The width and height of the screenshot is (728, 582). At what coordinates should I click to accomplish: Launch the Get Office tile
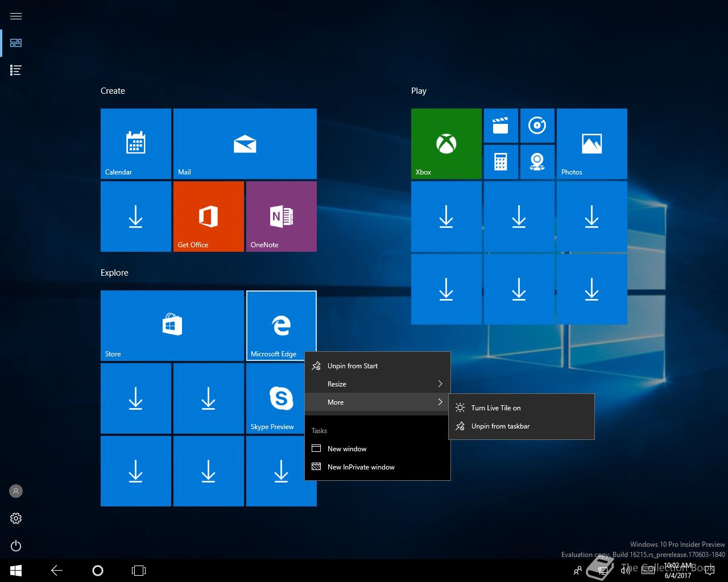click(x=209, y=217)
